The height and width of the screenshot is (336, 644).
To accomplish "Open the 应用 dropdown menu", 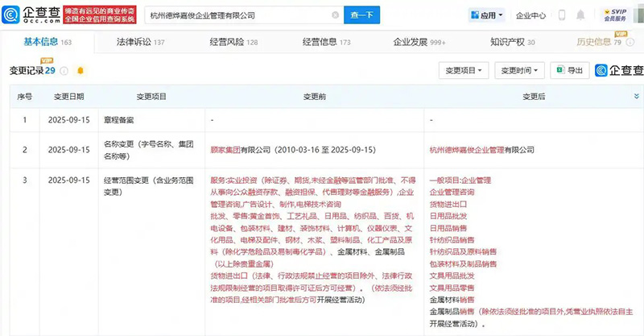I will pyautogui.click(x=487, y=15).
